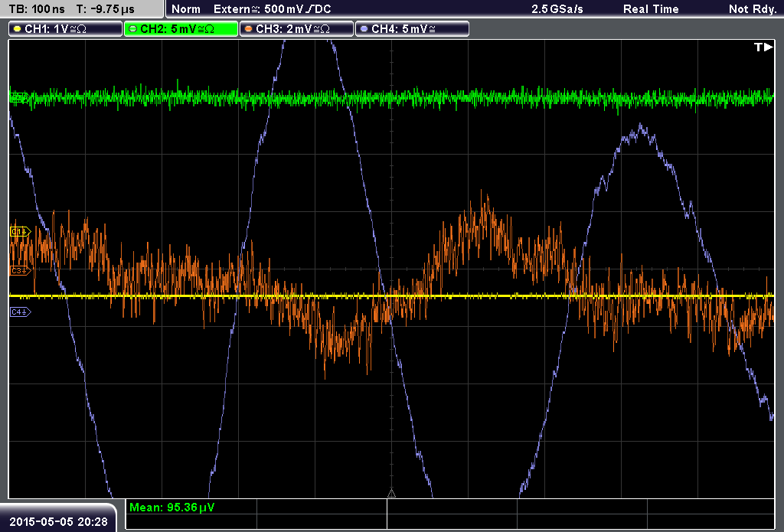The image size is (784, 532).
Task: Click the blue CH4 color dot
Action: (364, 29)
